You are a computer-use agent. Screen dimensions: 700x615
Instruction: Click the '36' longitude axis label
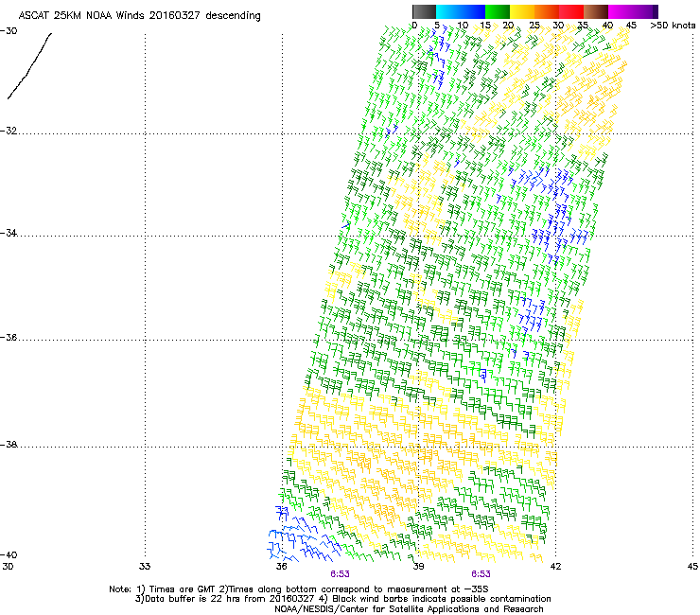point(281,567)
